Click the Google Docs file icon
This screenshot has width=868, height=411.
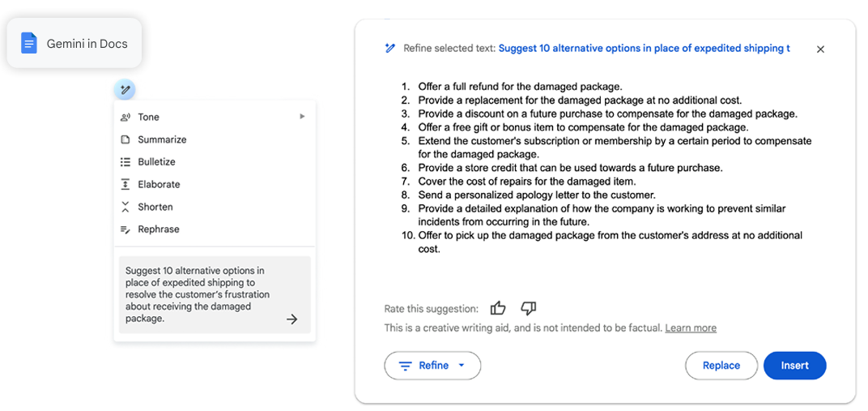(29, 43)
